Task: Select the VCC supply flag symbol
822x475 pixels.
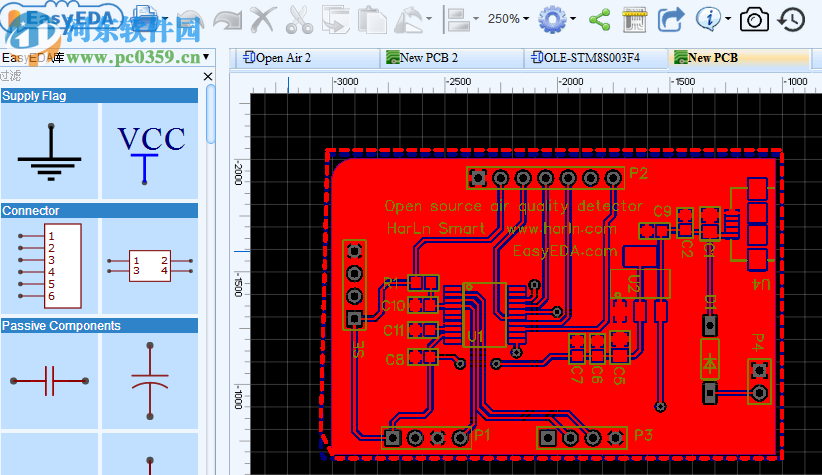Action: [x=150, y=151]
